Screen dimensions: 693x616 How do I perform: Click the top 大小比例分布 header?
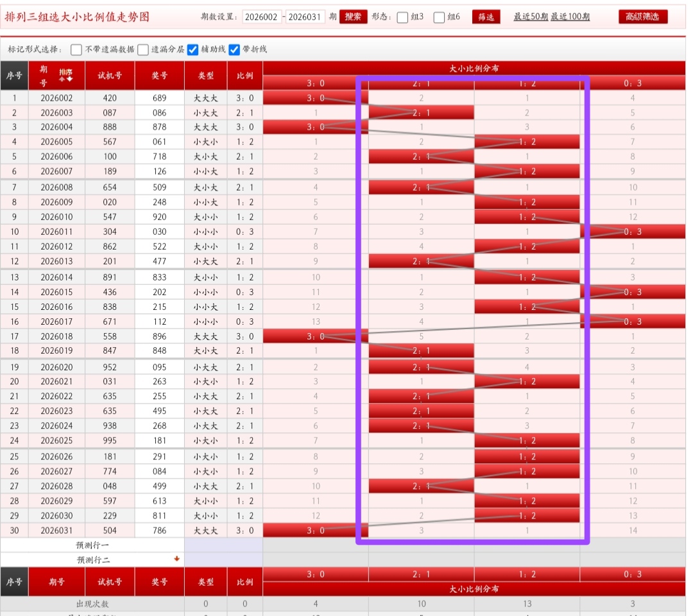tap(474, 69)
